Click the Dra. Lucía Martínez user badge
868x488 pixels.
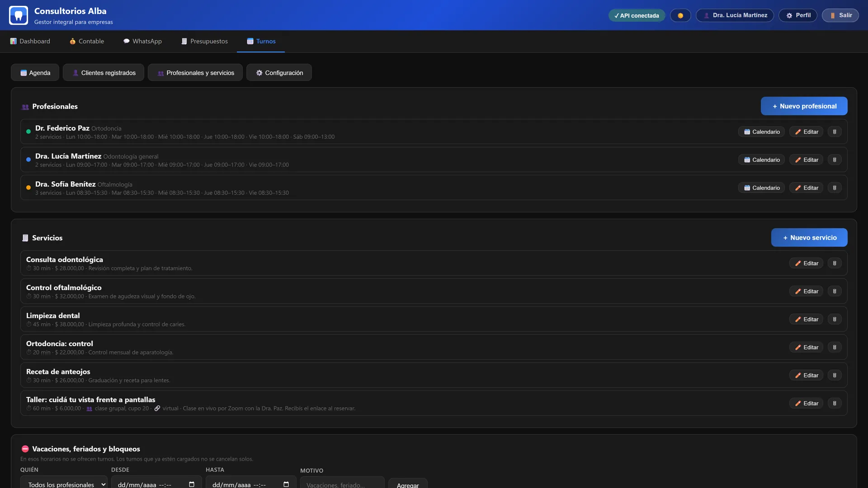735,15
